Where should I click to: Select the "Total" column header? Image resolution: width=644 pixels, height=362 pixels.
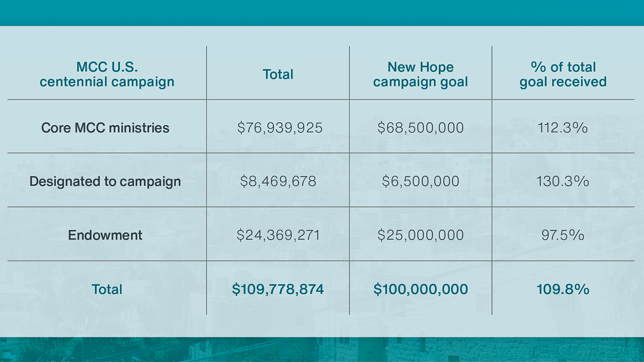[x=278, y=74]
